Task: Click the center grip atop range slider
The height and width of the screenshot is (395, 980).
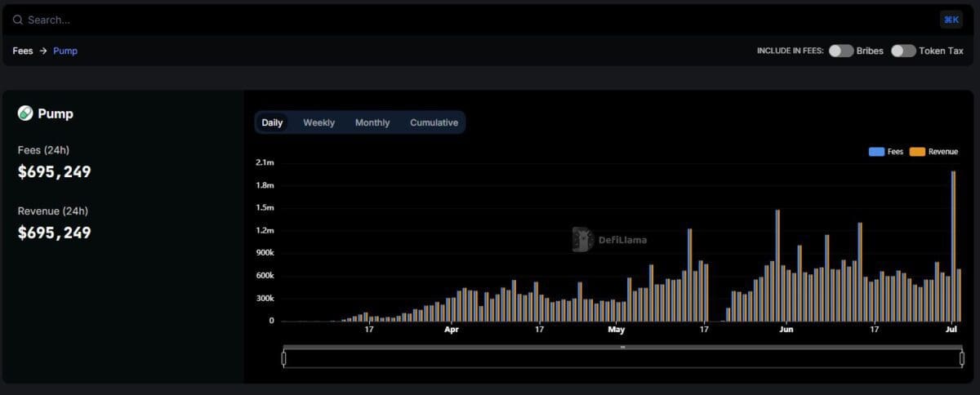Action: [x=622, y=347]
